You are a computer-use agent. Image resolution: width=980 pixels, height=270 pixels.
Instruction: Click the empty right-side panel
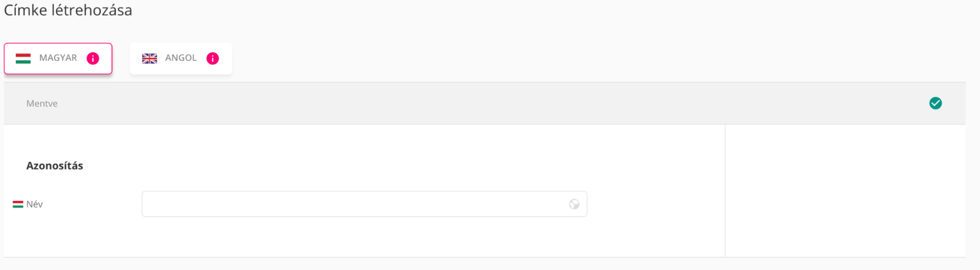coord(845,191)
